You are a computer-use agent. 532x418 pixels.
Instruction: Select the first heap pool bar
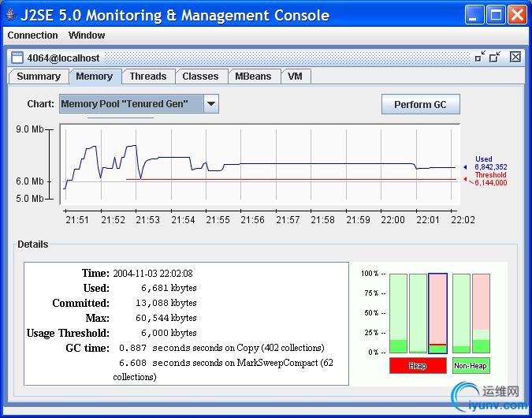[398, 313]
